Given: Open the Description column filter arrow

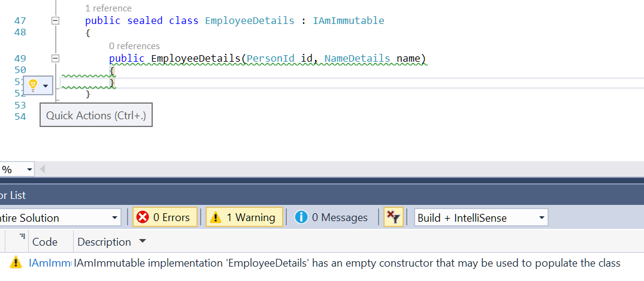Looking at the screenshot, I should tap(142, 241).
